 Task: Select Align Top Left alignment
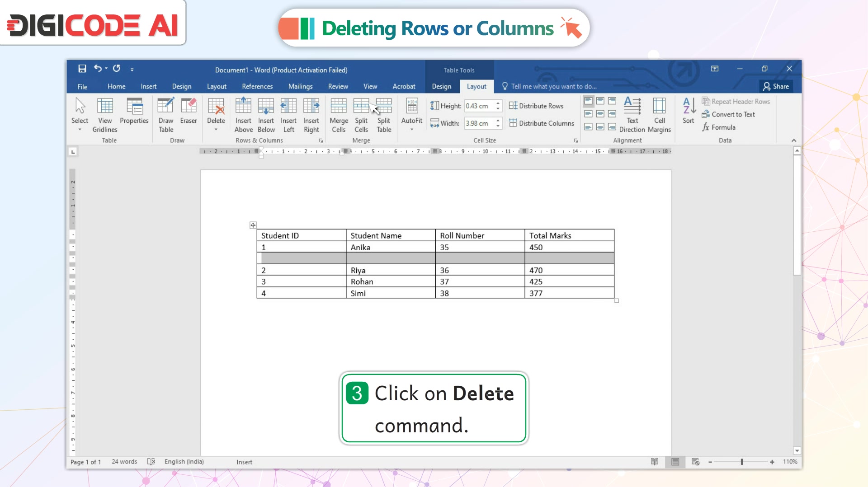(588, 101)
